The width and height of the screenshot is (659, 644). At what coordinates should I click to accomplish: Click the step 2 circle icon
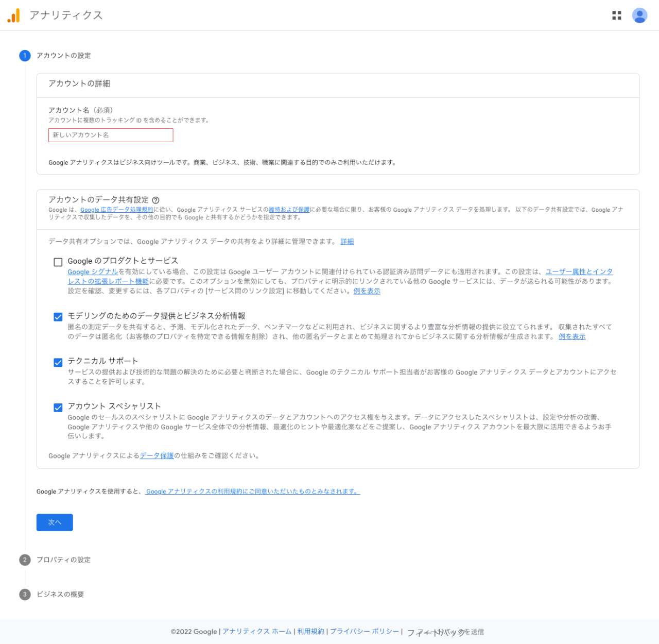[25, 560]
